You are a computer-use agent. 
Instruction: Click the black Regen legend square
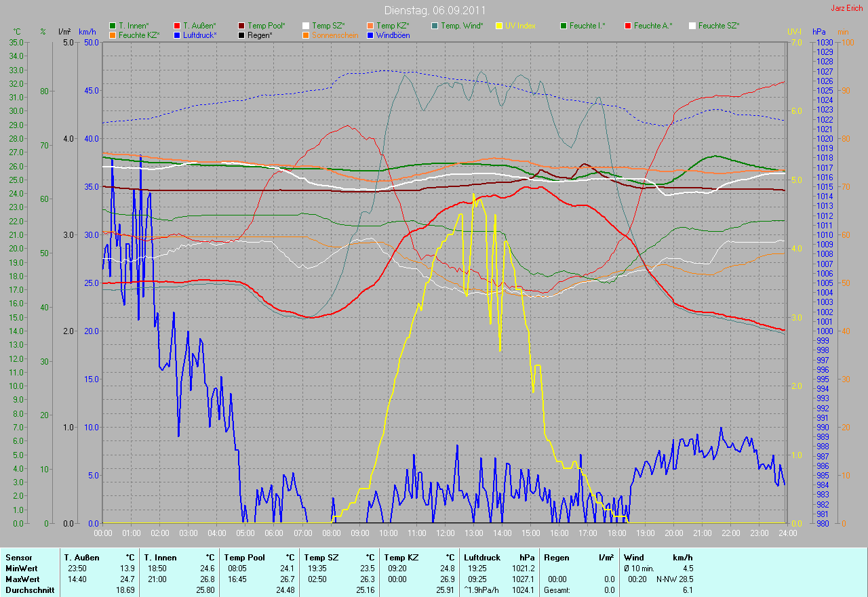point(242,35)
